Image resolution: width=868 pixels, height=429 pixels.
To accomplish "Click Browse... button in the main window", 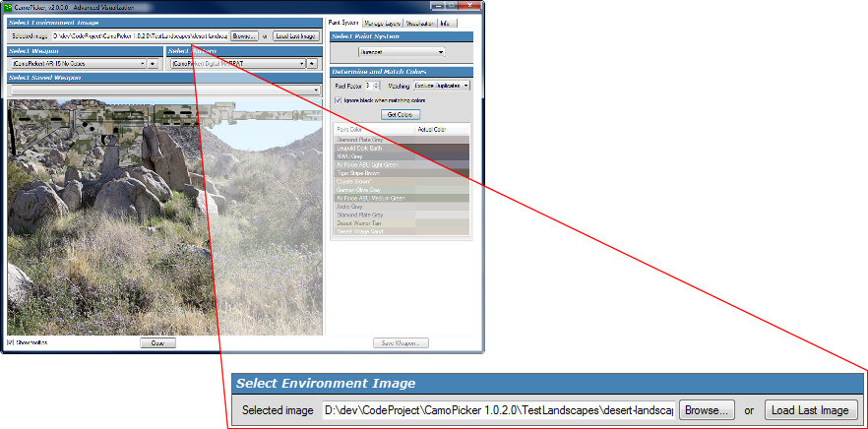I will coord(244,36).
